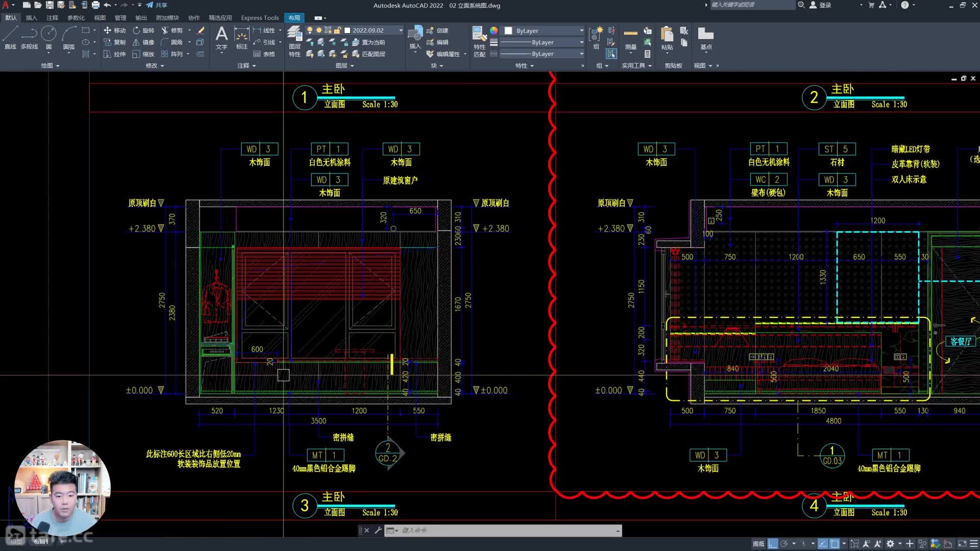Toggle polar tracking in status bar
Image resolution: width=980 pixels, height=551 pixels.
point(785,544)
